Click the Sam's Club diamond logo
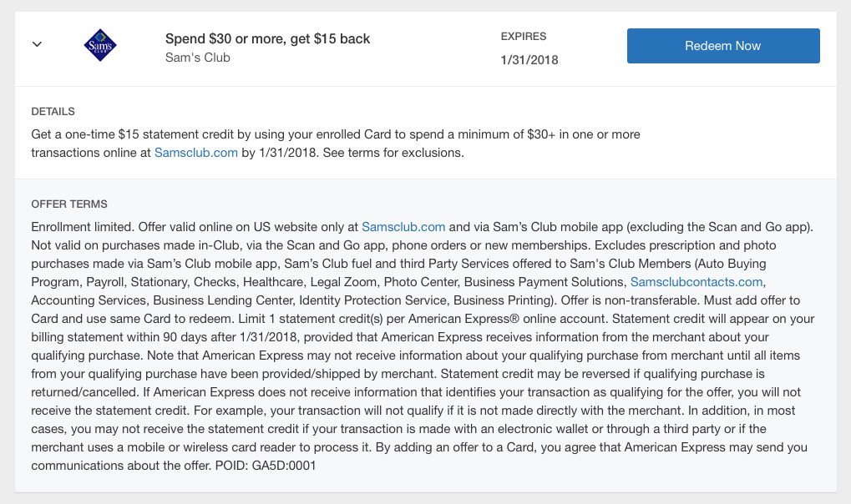 tap(100, 45)
